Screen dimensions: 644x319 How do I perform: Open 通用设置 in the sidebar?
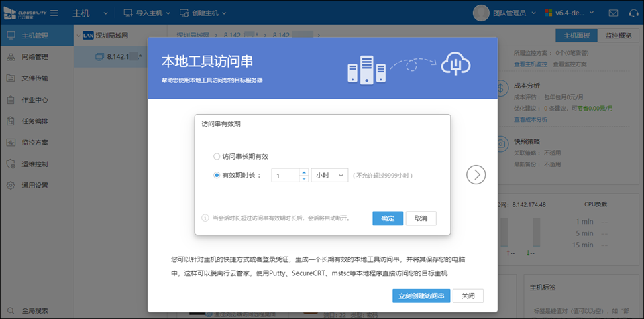point(34,186)
